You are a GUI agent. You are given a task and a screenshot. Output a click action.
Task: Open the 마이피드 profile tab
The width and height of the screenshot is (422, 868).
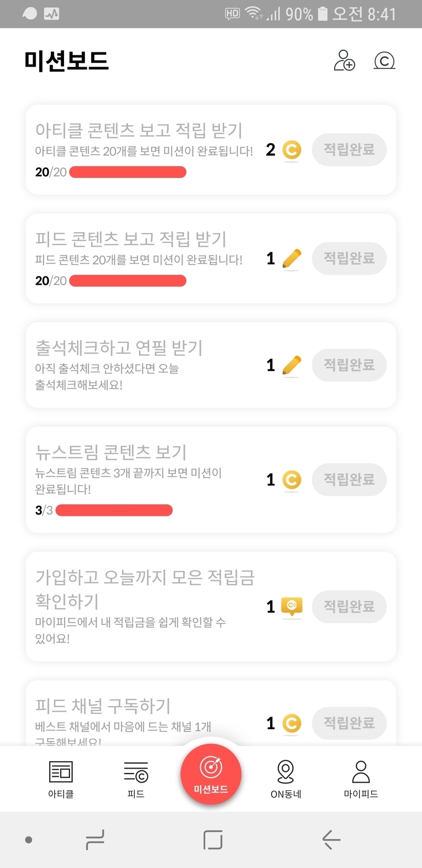tap(360, 779)
